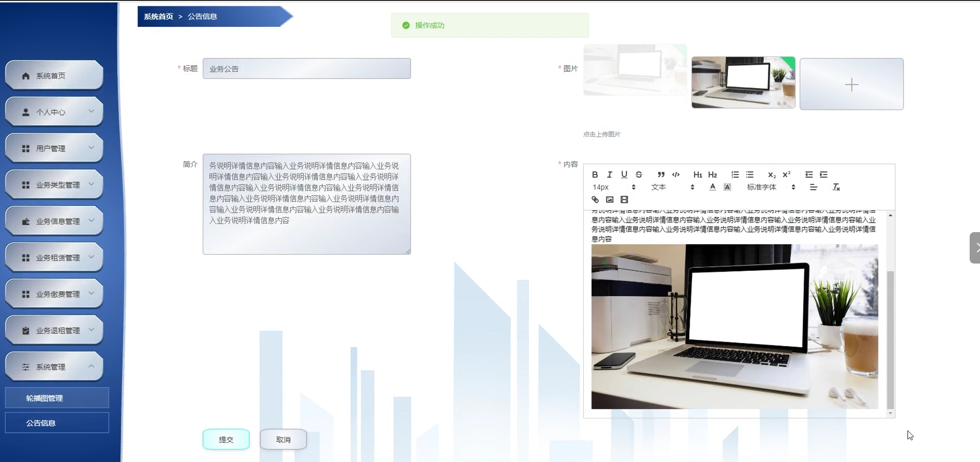The height and width of the screenshot is (462, 980).
Task: Go to 系统首页 in the sidebar
Action: click(54, 75)
